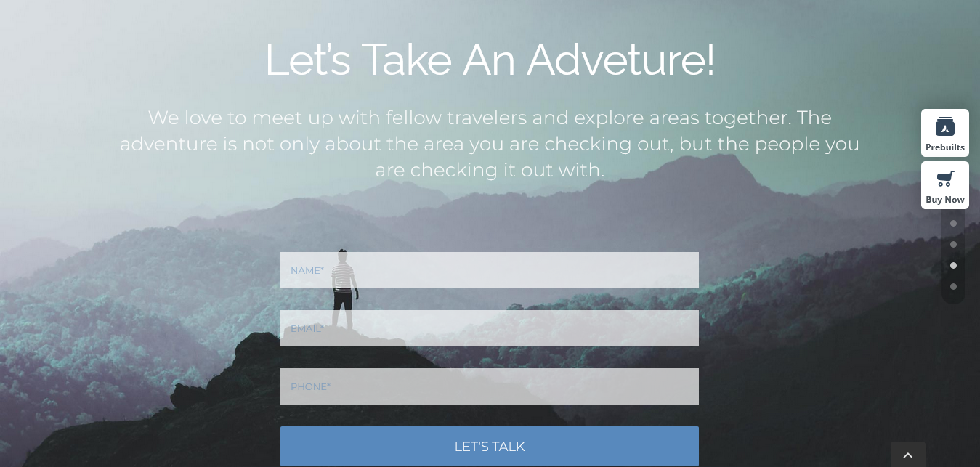The height and width of the screenshot is (467, 980).
Task: Click the hiker in the striped shirt
Action: (343, 288)
